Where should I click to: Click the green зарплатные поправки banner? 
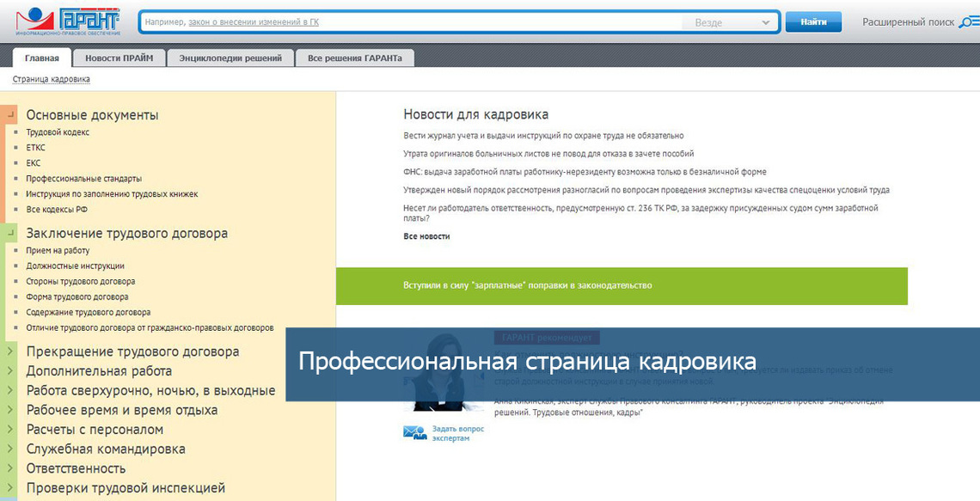(x=622, y=286)
